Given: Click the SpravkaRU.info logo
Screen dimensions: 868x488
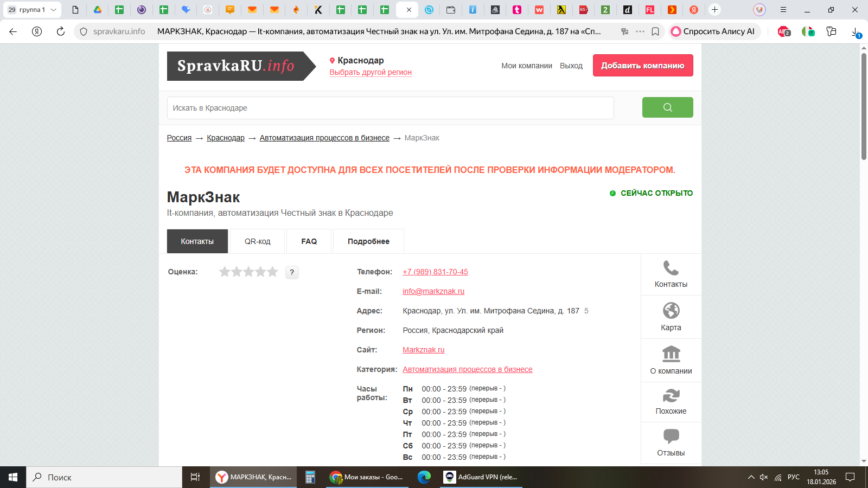Looking at the screenshot, I should point(241,66).
